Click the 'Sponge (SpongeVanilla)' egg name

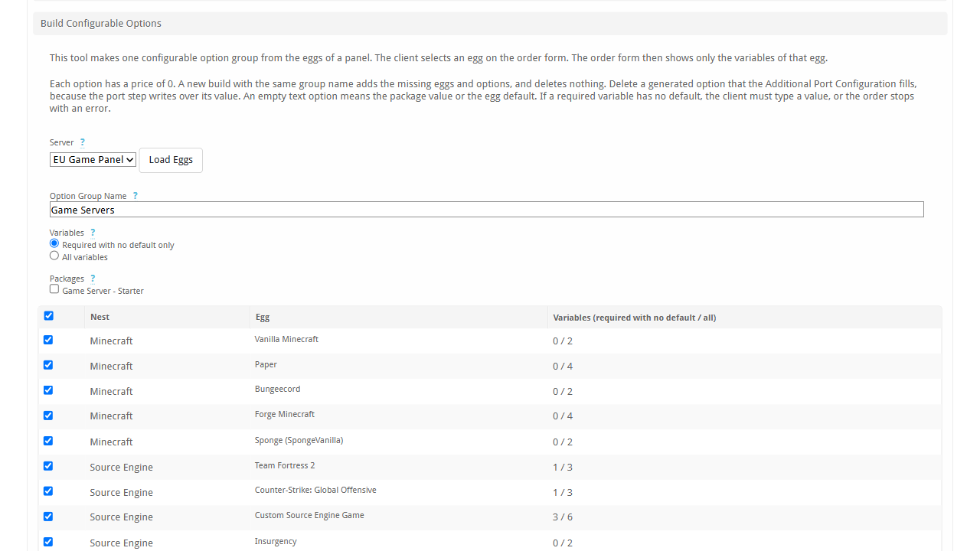pos(299,441)
